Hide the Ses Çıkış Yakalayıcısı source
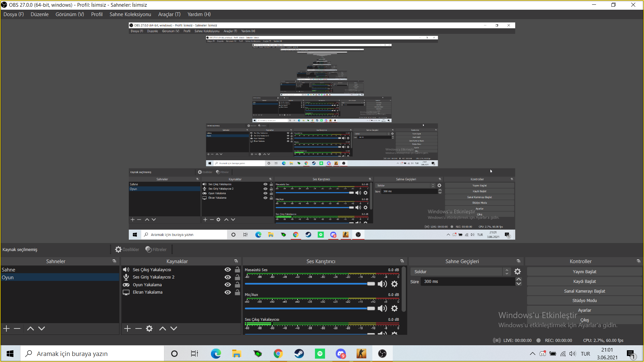The height and width of the screenshot is (362, 644). [x=228, y=270]
